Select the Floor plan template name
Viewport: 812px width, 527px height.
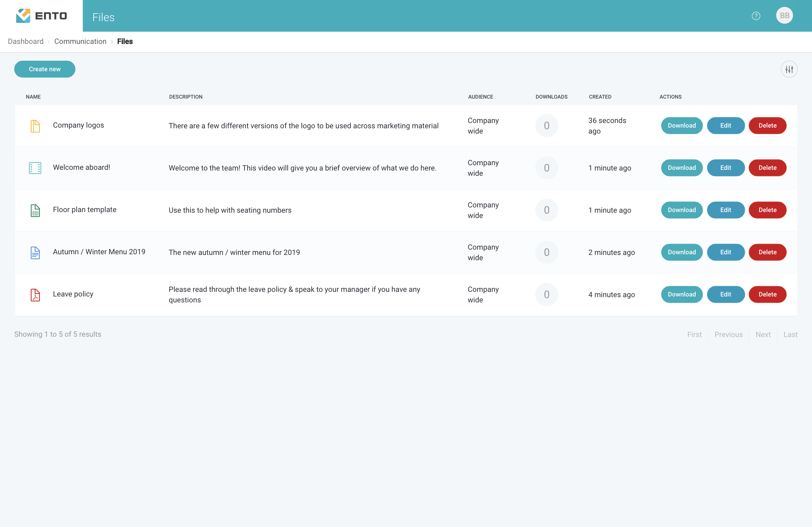coord(85,209)
